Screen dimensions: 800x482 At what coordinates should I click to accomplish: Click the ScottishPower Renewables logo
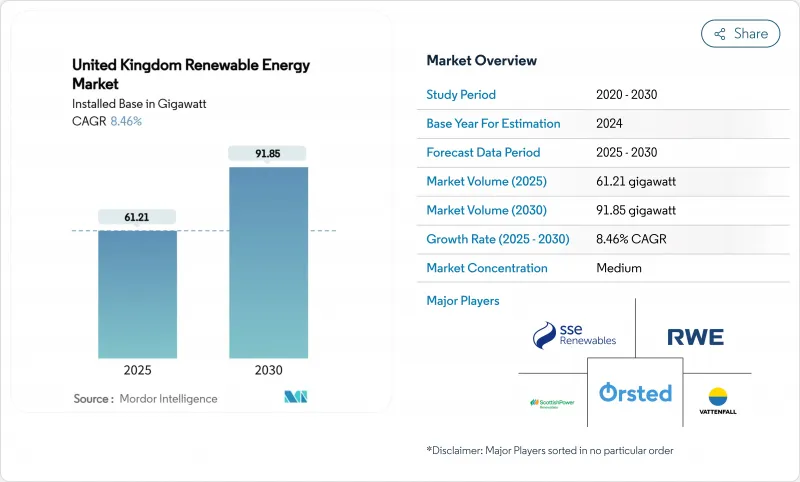(554, 403)
